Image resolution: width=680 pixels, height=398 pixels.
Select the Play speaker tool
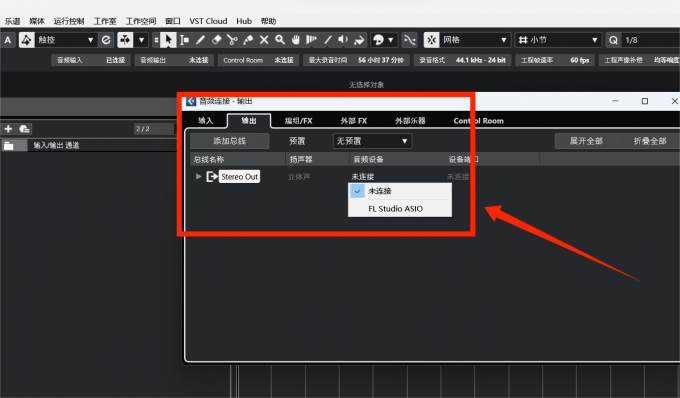(x=343, y=40)
